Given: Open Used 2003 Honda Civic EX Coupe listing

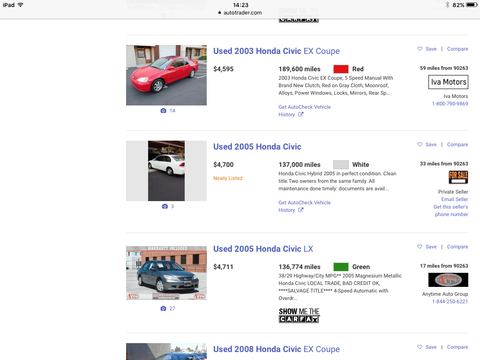Looking at the screenshot, I should coord(276,51).
